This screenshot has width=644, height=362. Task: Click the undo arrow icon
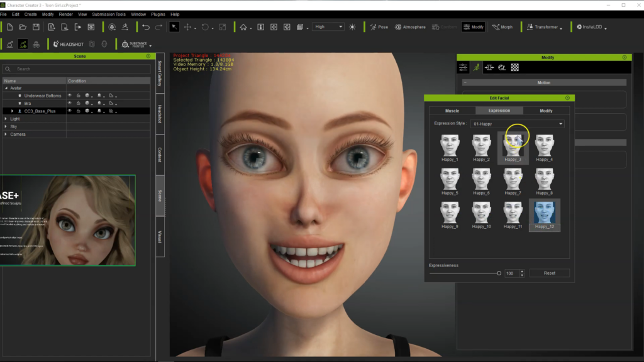(146, 27)
